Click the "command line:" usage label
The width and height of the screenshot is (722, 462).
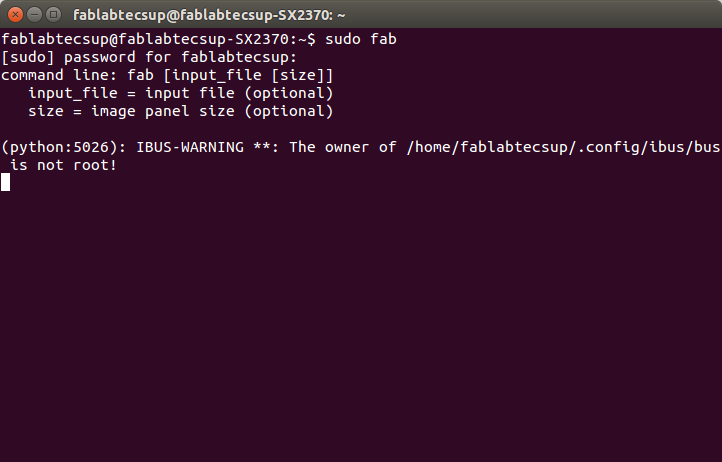[x=59, y=75]
